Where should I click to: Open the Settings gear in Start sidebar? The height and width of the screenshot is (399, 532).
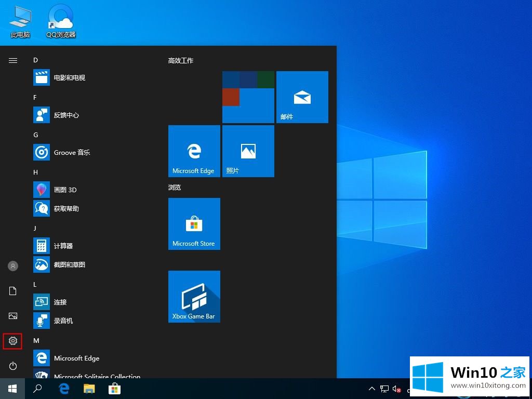coord(12,341)
